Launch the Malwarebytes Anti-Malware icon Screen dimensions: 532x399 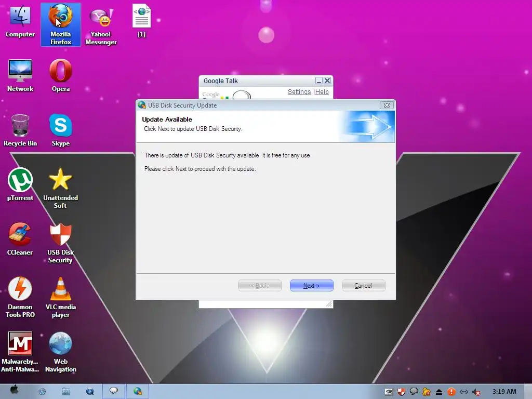point(20,352)
